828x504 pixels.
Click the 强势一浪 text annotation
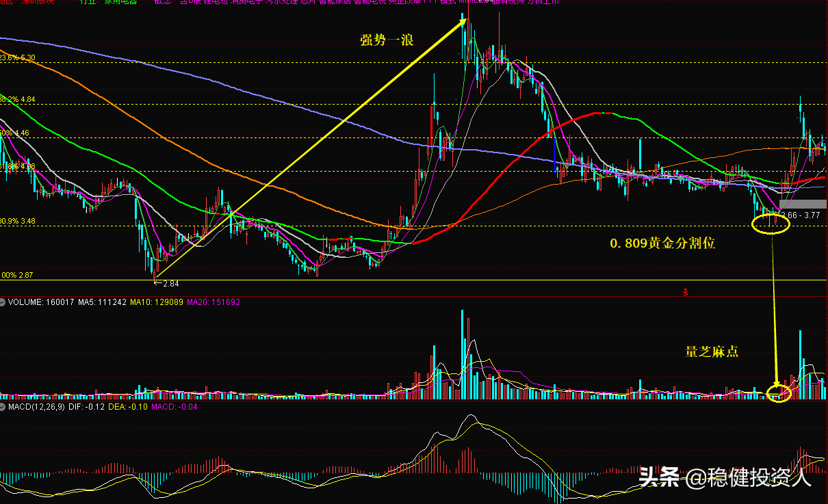[387, 40]
